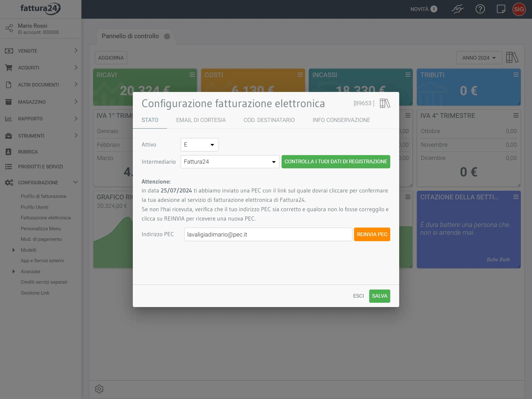Viewport: 532px width, 399px height.
Task: Click the Altri Documenti file icon
Action: (x=8, y=85)
